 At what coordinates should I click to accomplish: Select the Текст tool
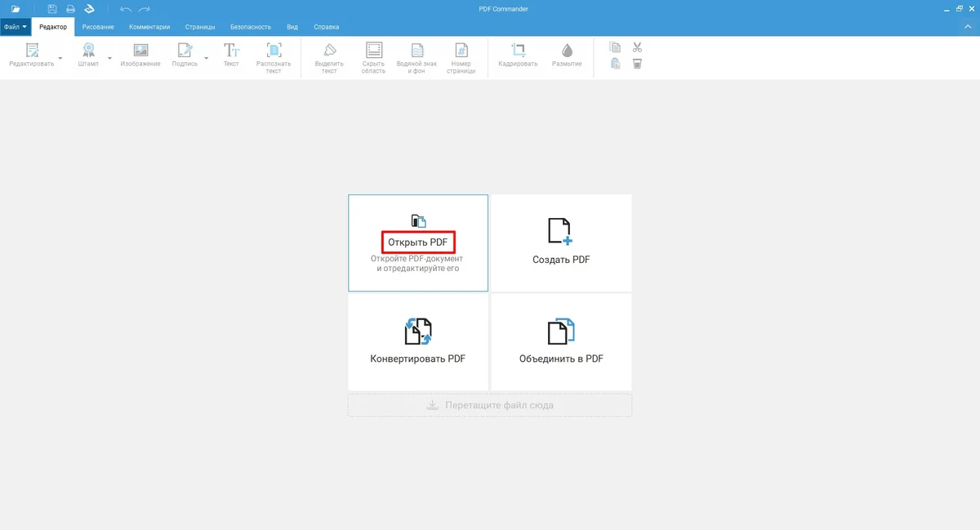231,56
